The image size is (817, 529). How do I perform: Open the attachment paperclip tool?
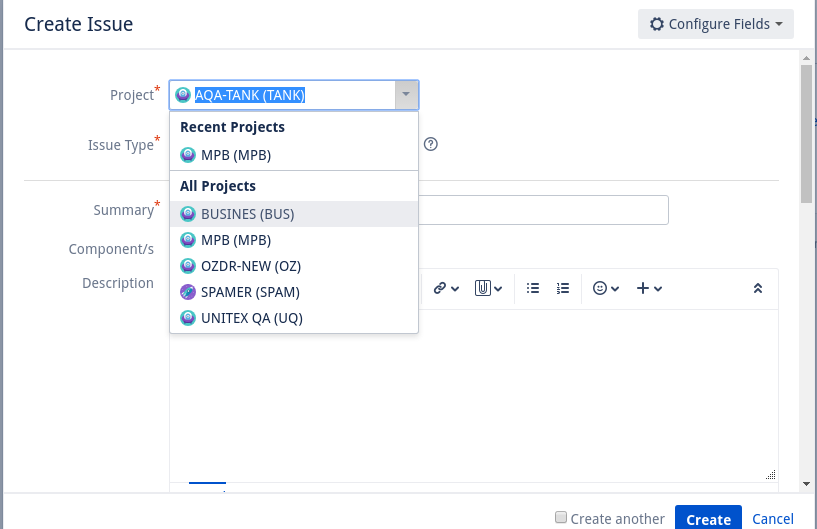(x=488, y=288)
